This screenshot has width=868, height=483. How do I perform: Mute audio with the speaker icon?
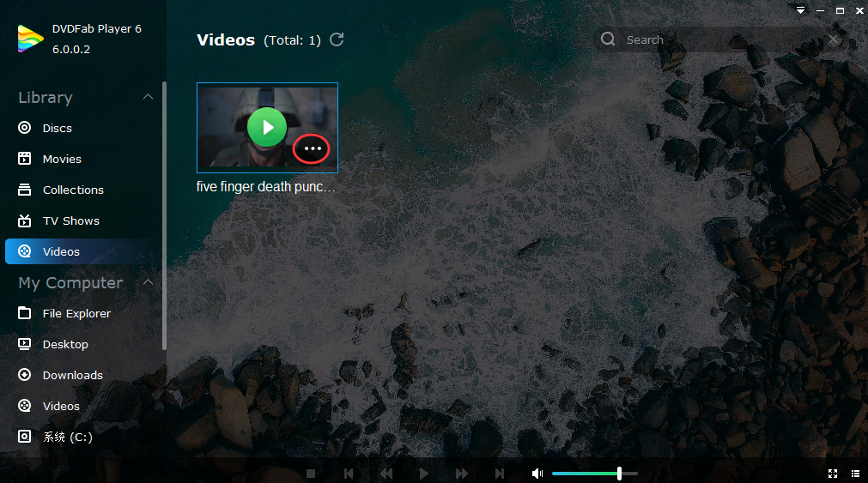point(537,474)
